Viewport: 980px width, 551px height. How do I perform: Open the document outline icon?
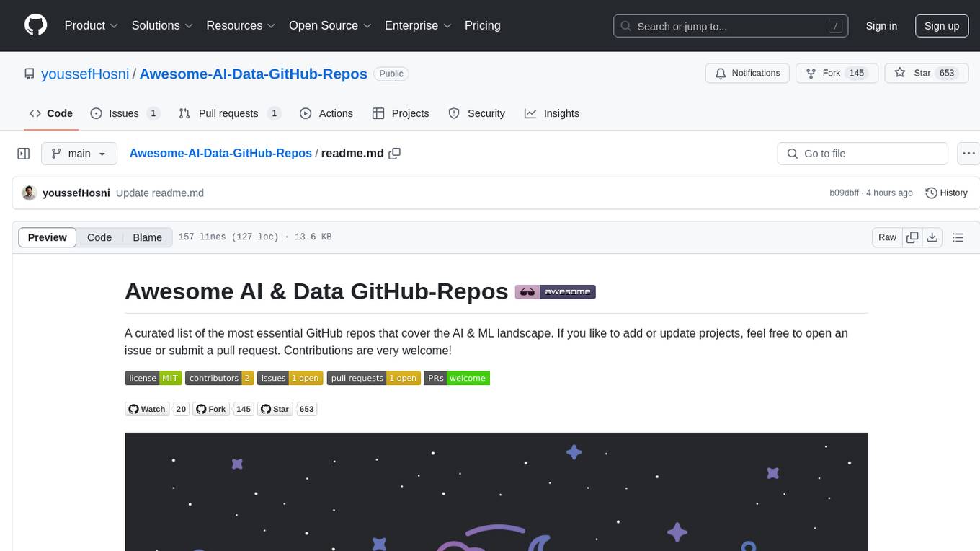pyautogui.click(x=958, y=237)
